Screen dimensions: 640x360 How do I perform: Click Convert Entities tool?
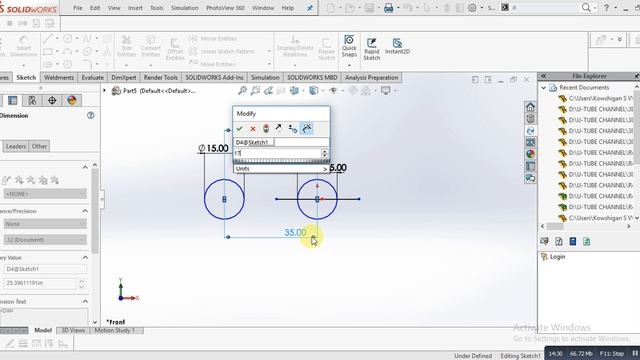coord(151,46)
